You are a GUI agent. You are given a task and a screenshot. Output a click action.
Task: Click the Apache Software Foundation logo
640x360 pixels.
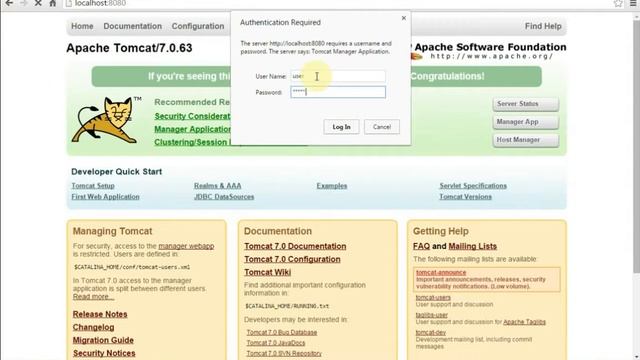click(x=488, y=51)
